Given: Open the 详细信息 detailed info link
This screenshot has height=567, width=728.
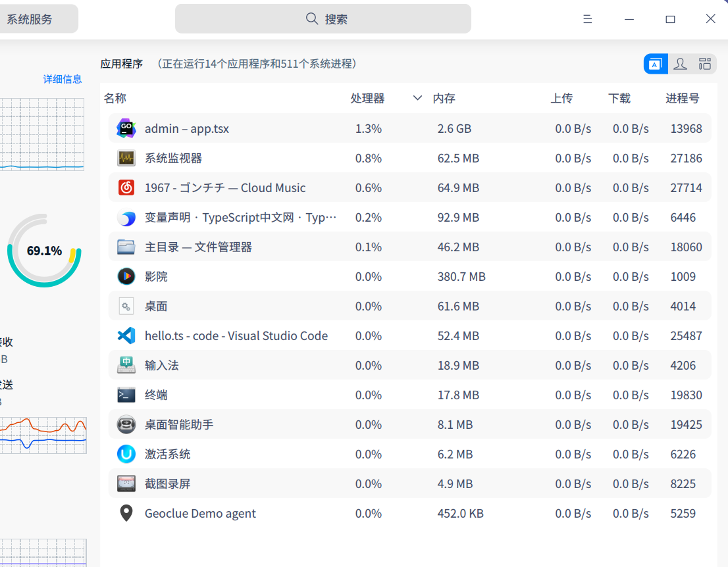Looking at the screenshot, I should [63, 78].
